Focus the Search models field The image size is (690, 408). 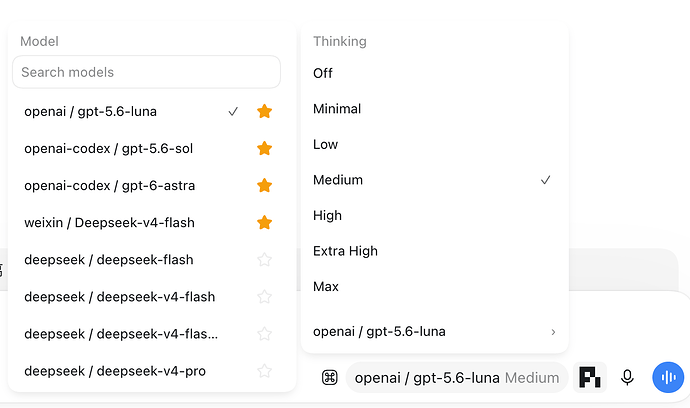tap(147, 72)
